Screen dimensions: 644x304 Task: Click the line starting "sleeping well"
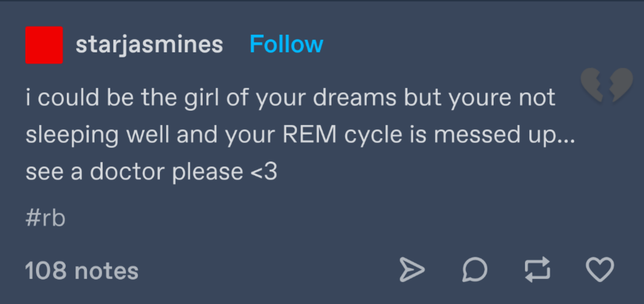click(300, 135)
